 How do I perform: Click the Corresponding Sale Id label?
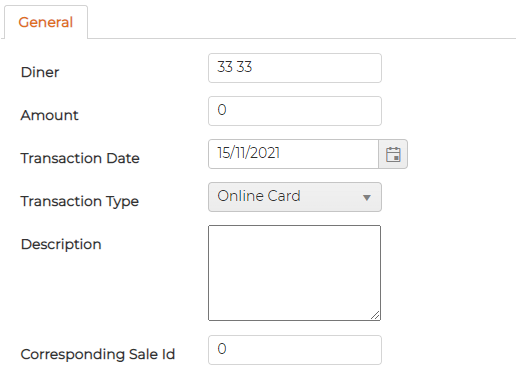pyautogui.click(x=98, y=354)
